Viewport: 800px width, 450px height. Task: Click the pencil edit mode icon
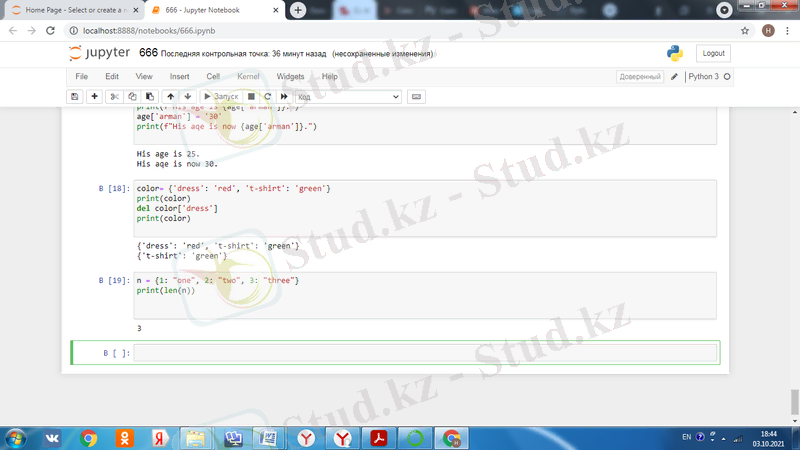click(x=674, y=77)
